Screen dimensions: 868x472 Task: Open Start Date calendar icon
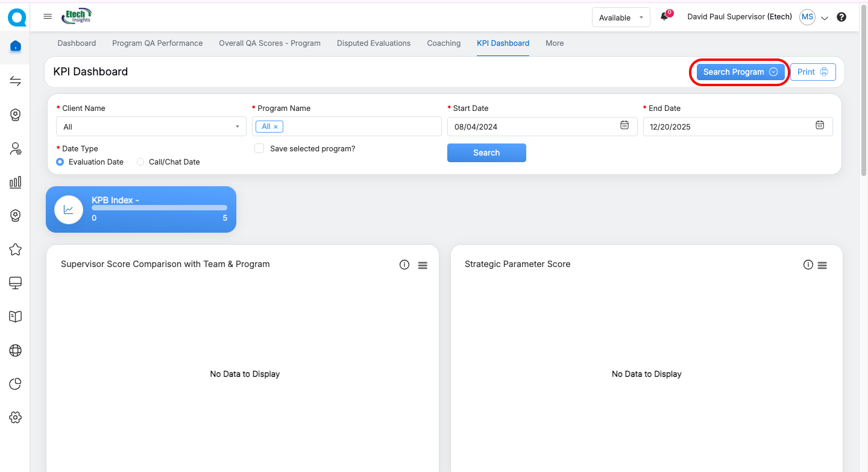coord(624,125)
